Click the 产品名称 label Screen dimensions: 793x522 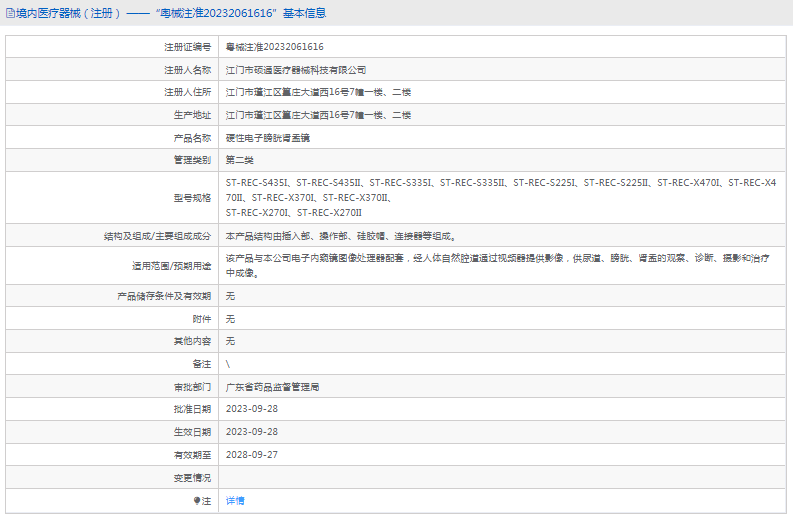(192, 138)
